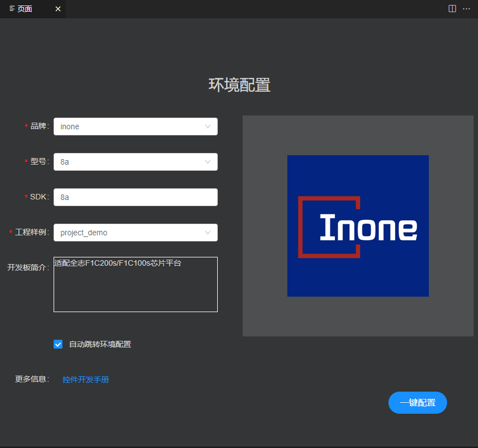This screenshot has width=478, height=448.
Task: Open the 品牌 dropdown showing inone
Action: [x=135, y=127]
